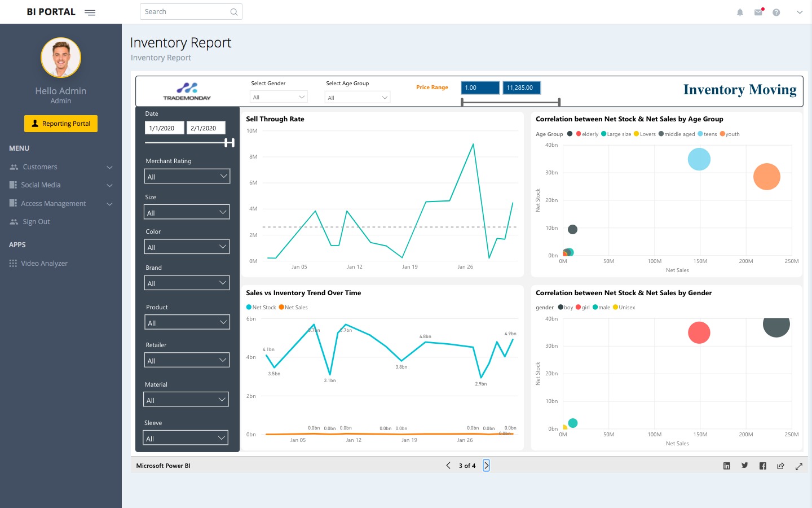Click the Reporting Portal button
This screenshot has height=508, width=812.
pos(61,124)
